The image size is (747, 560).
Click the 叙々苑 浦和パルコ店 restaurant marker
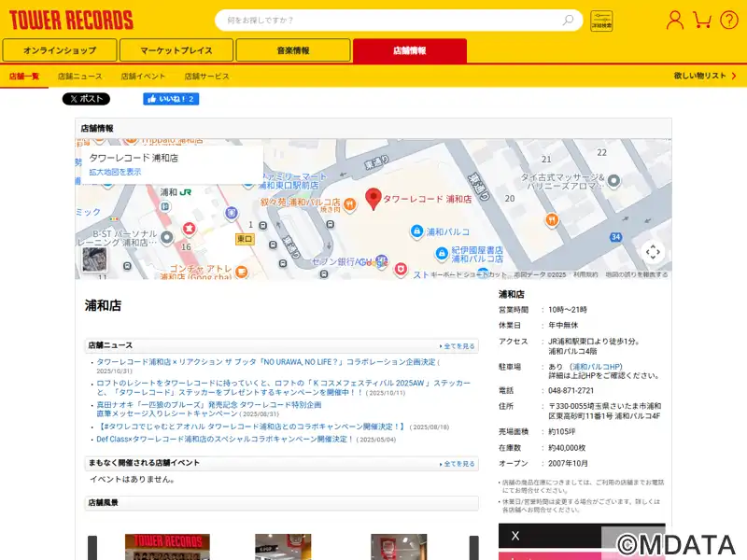point(350,204)
